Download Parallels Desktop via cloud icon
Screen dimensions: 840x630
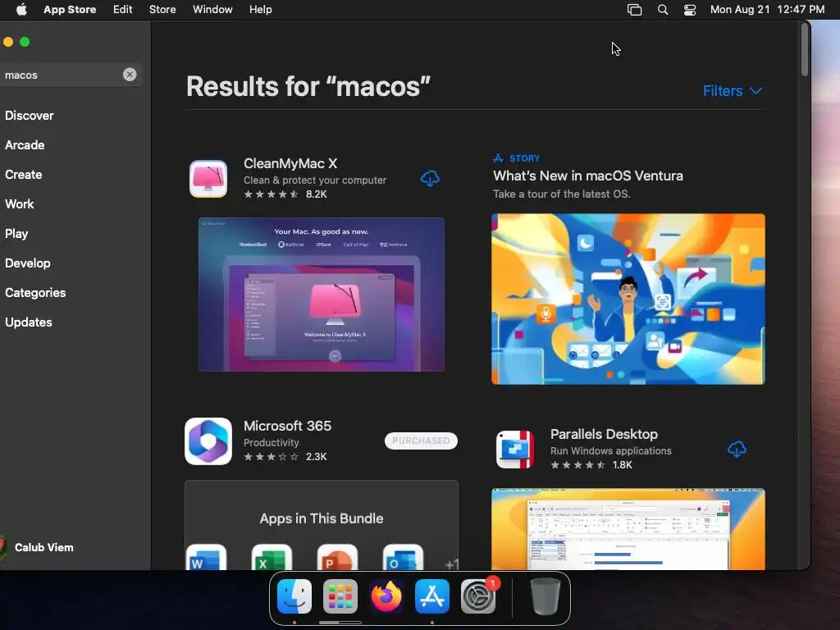[x=737, y=449]
